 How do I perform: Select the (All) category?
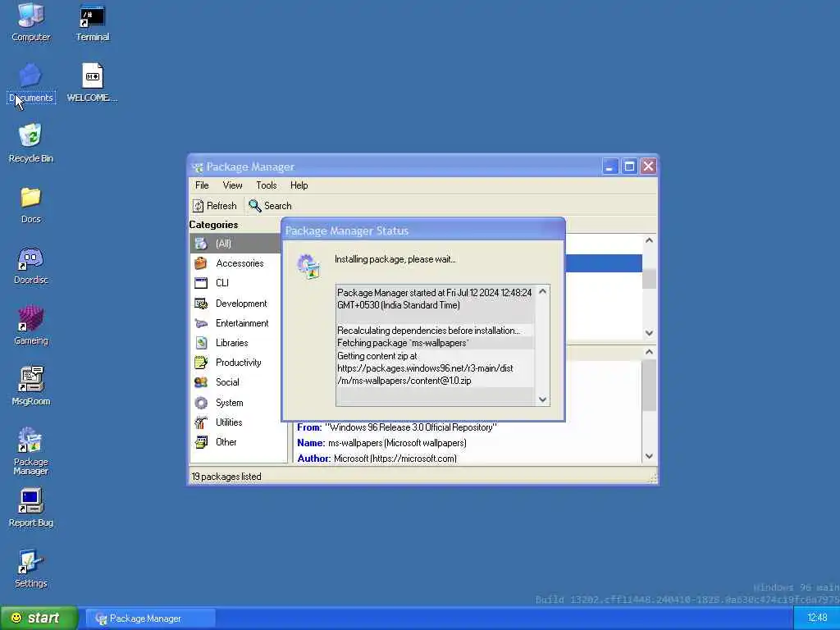point(235,243)
